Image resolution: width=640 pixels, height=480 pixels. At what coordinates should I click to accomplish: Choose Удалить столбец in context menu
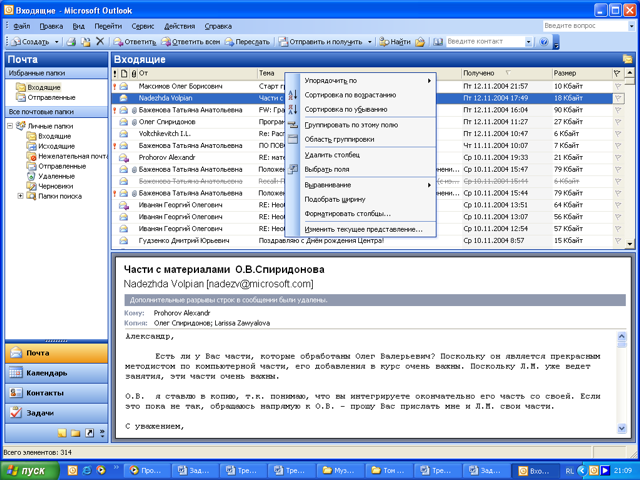(x=360, y=155)
